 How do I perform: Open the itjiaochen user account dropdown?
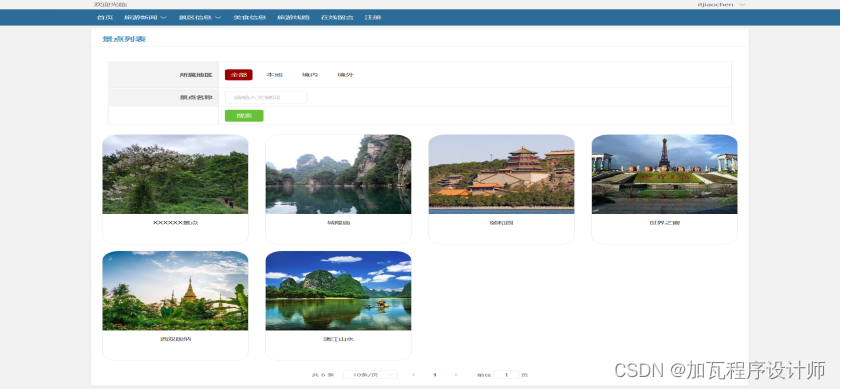click(x=721, y=4)
